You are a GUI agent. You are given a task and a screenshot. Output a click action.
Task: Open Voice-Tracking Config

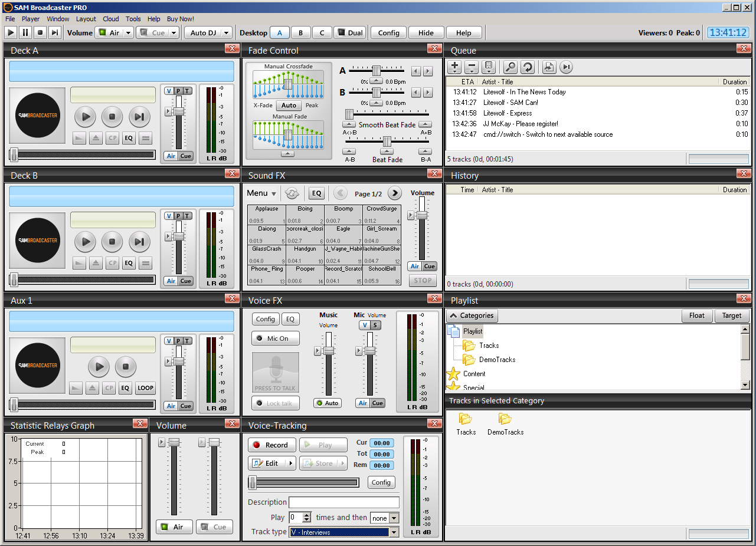click(381, 482)
